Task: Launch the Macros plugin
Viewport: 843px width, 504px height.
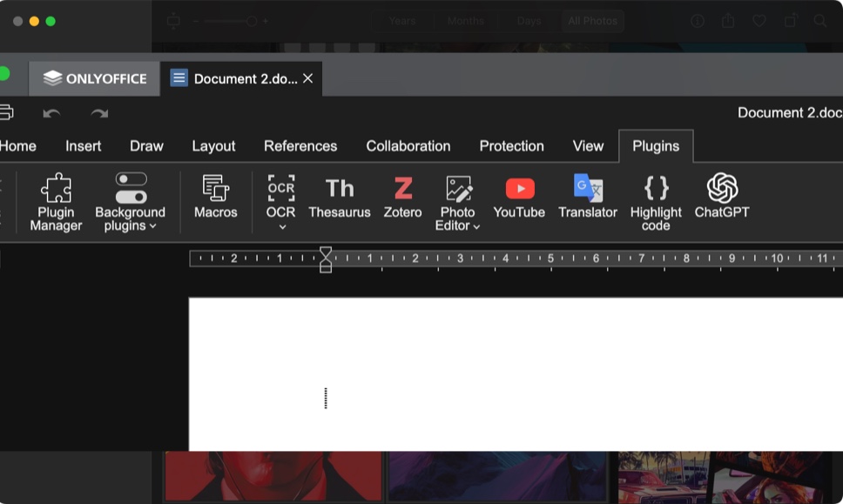Action: click(x=216, y=197)
